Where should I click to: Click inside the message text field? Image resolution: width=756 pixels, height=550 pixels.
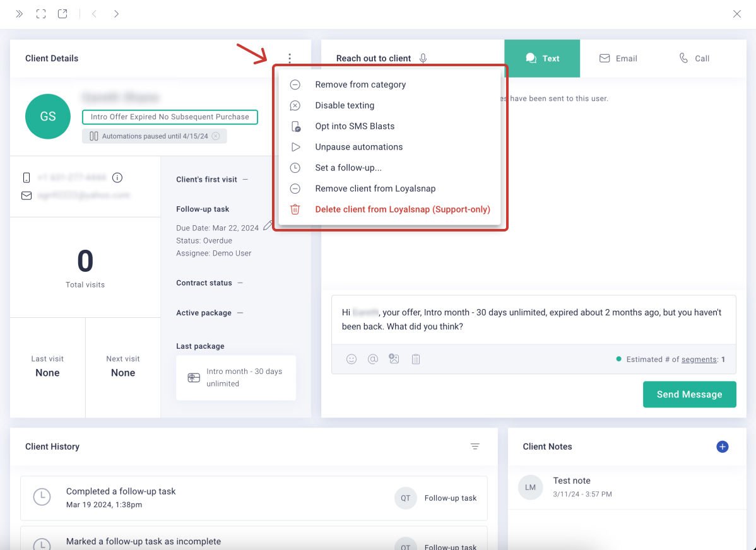pyautogui.click(x=533, y=320)
